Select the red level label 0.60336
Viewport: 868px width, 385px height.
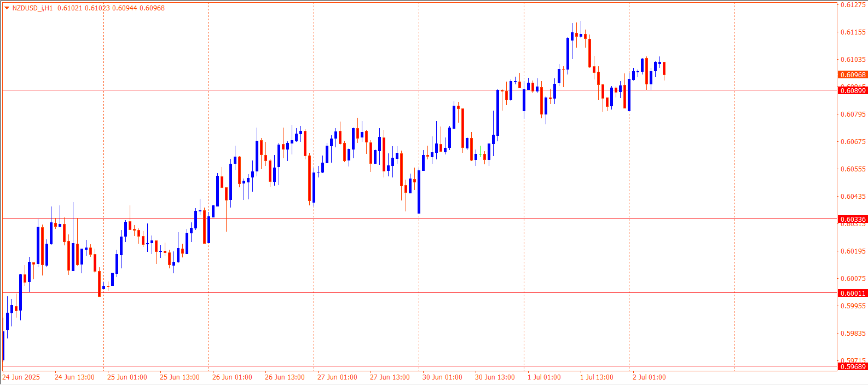[853, 219]
